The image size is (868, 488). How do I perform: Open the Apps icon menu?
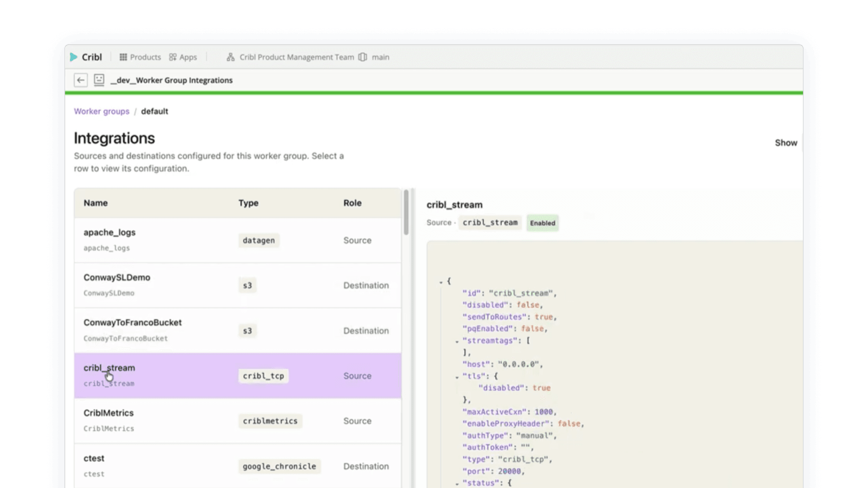coord(173,57)
